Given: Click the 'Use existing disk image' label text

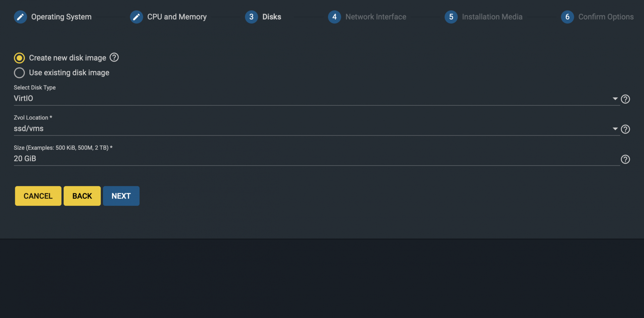Looking at the screenshot, I should point(69,73).
